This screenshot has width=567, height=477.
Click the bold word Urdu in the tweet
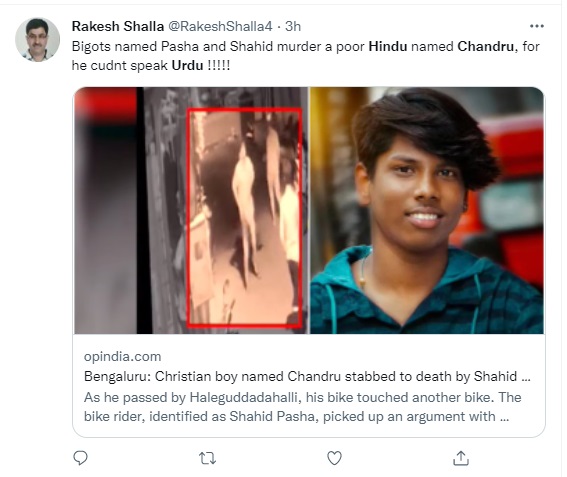coord(187,66)
